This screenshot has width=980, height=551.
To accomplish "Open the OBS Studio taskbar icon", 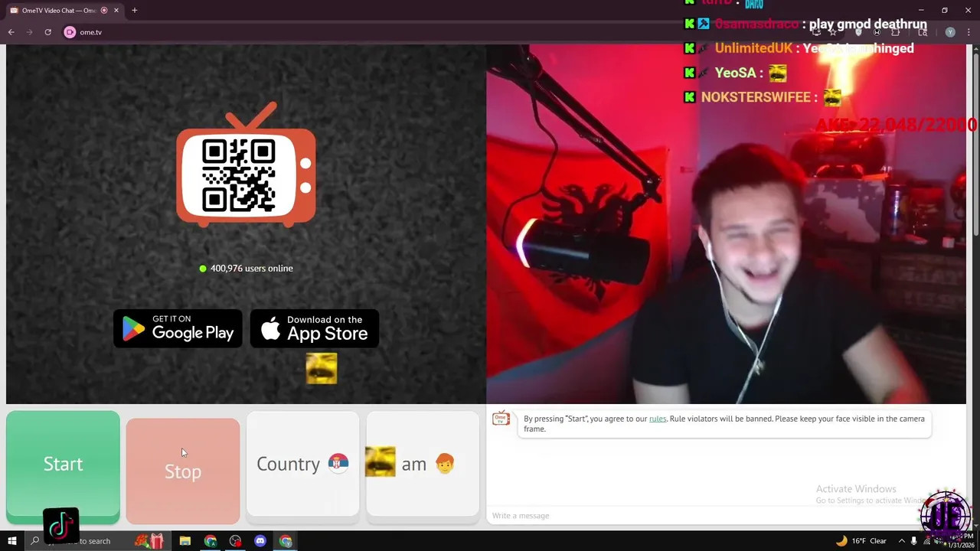I will click(235, 541).
